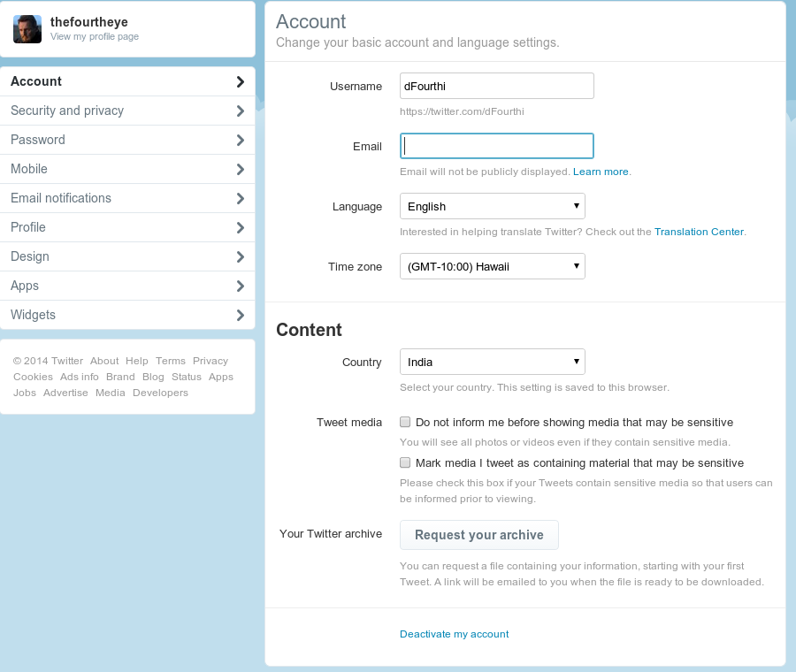Click the chevron beside Mobile
The height and width of the screenshot is (672, 796).
(x=241, y=169)
